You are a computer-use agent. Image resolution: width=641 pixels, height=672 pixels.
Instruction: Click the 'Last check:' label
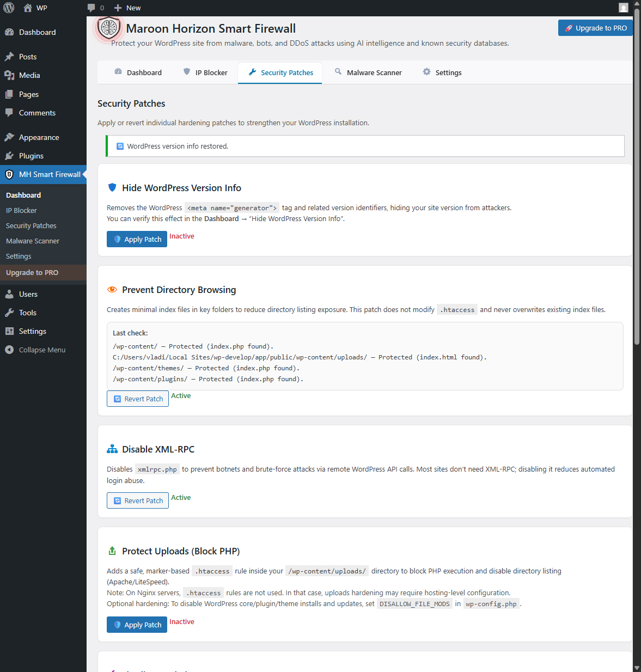pyautogui.click(x=130, y=333)
